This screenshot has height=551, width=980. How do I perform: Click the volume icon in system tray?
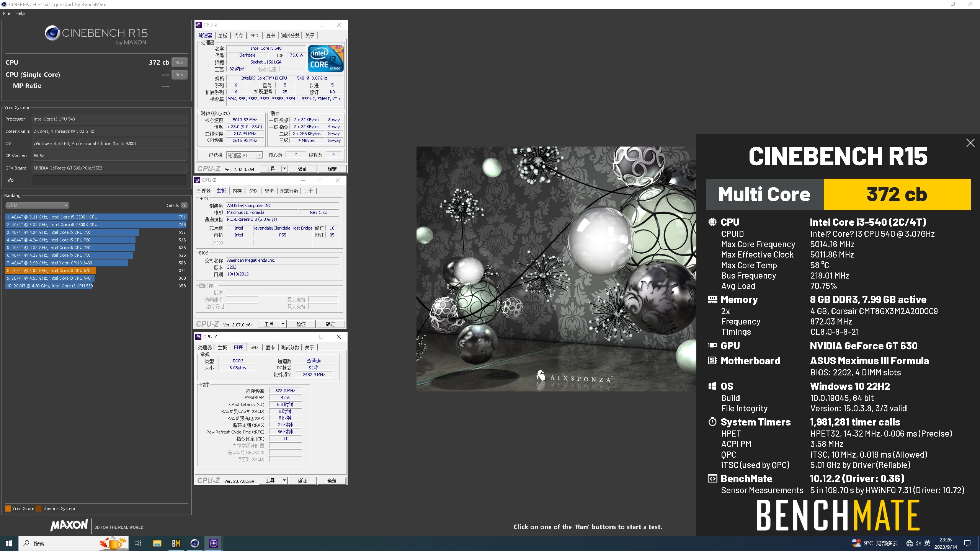918,543
